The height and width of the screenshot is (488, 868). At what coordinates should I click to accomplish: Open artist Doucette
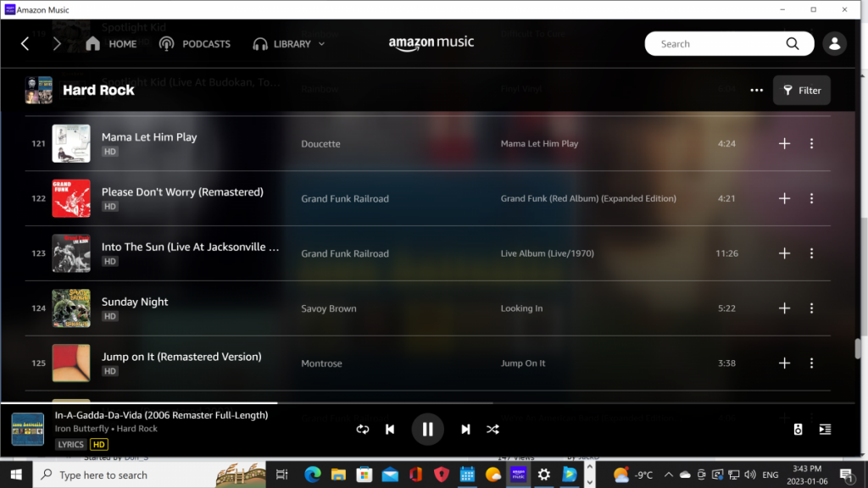[x=320, y=144]
